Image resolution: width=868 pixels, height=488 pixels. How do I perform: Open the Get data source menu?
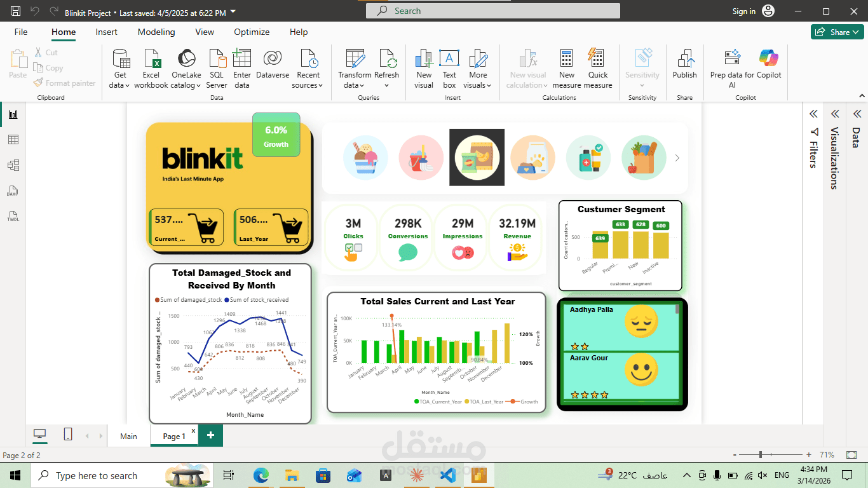click(119, 69)
